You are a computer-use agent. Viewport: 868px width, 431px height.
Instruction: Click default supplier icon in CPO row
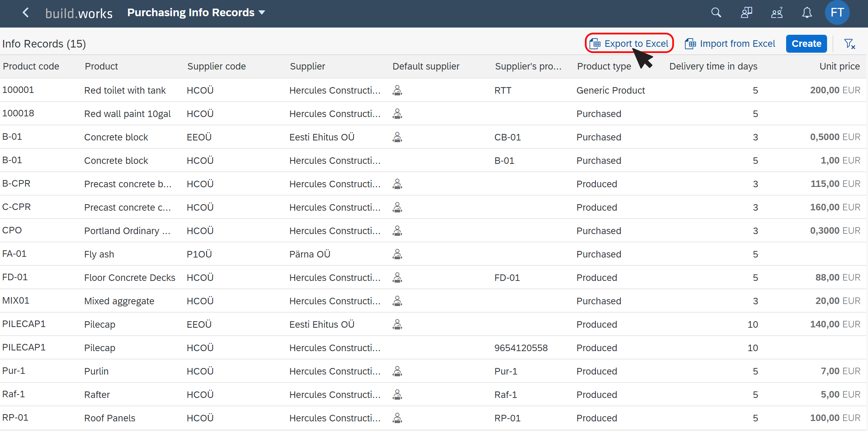[397, 231]
